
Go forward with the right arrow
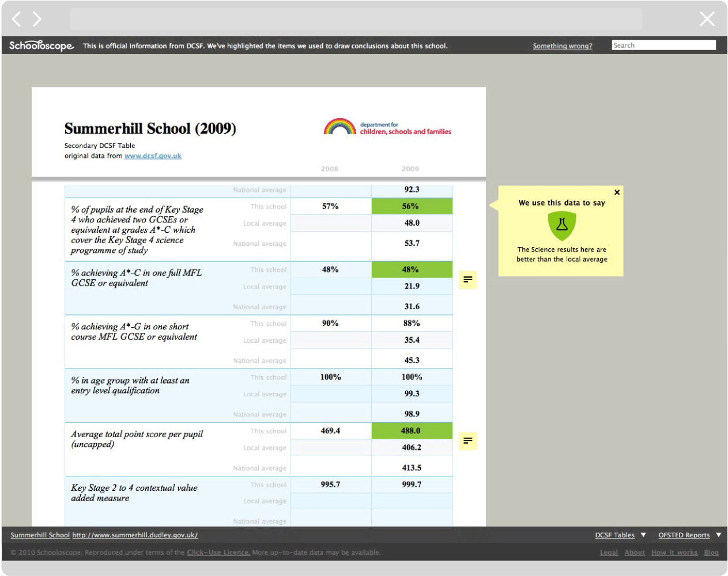[x=37, y=19]
